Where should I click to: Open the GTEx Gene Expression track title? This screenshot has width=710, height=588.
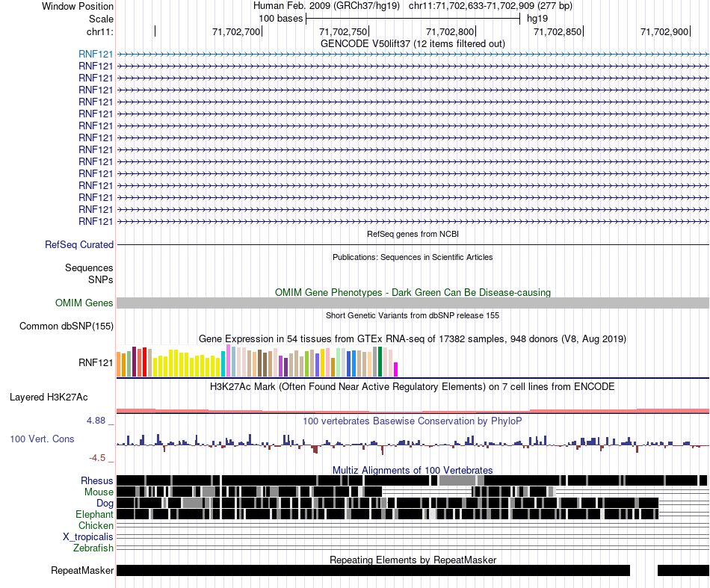pos(413,339)
